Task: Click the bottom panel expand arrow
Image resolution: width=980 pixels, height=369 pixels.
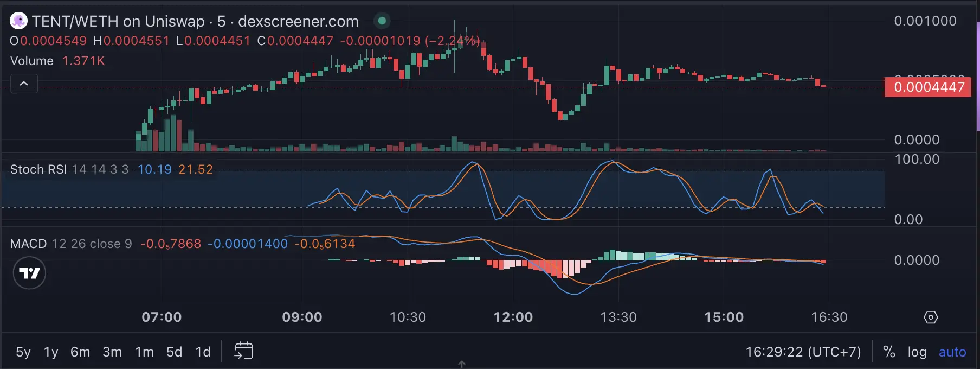Action: [x=462, y=365]
